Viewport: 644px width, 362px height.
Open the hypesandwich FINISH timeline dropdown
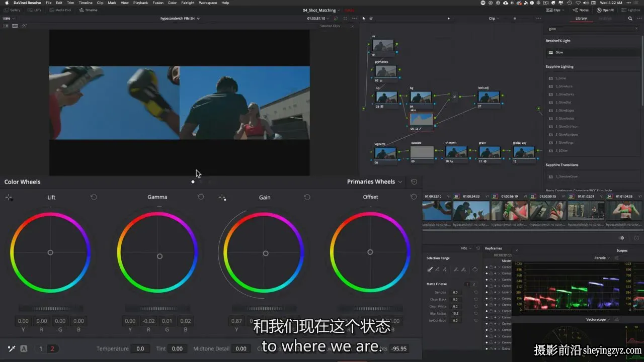click(x=180, y=19)
